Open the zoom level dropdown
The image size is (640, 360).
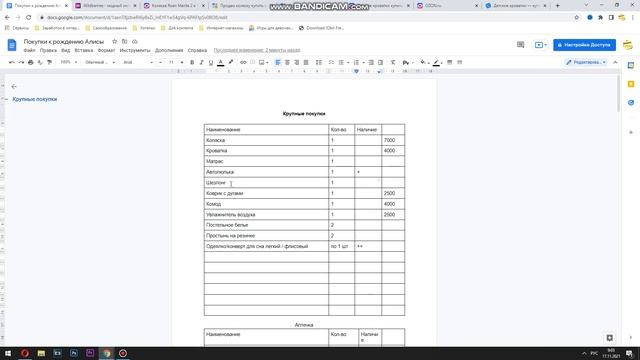(x=69, y=62)
